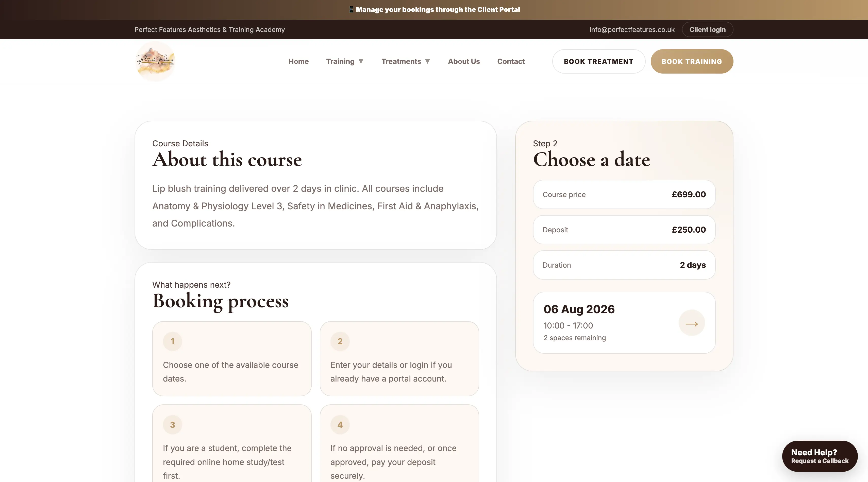Go to the About Us page
This screenshot has width=868, height=482.
[464, 61]
